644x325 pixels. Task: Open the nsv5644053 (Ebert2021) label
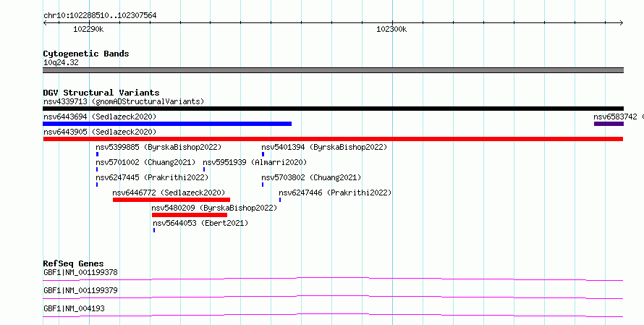tap(200, 223)
